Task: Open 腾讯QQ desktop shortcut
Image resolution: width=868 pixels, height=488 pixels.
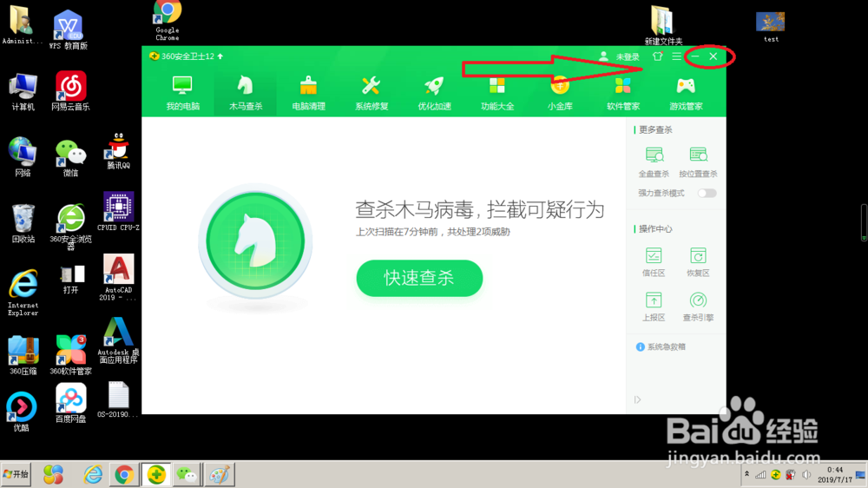Action: (x=118, y=151)
